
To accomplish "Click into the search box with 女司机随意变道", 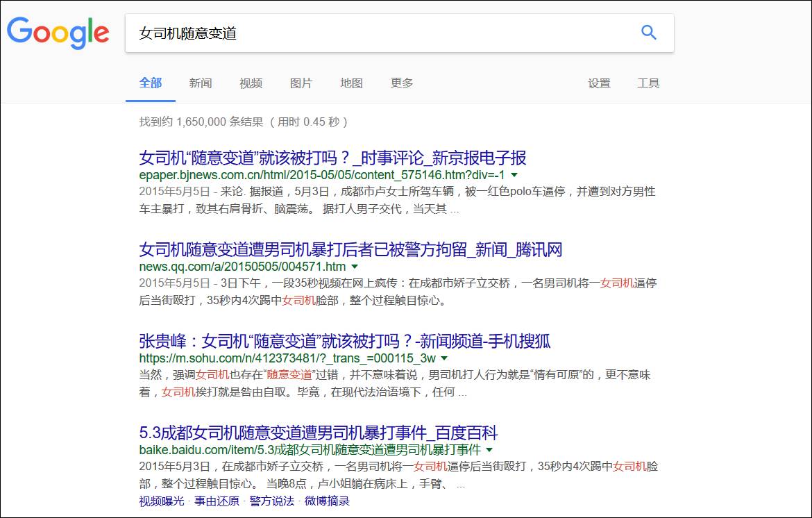I will click(399, 33).
